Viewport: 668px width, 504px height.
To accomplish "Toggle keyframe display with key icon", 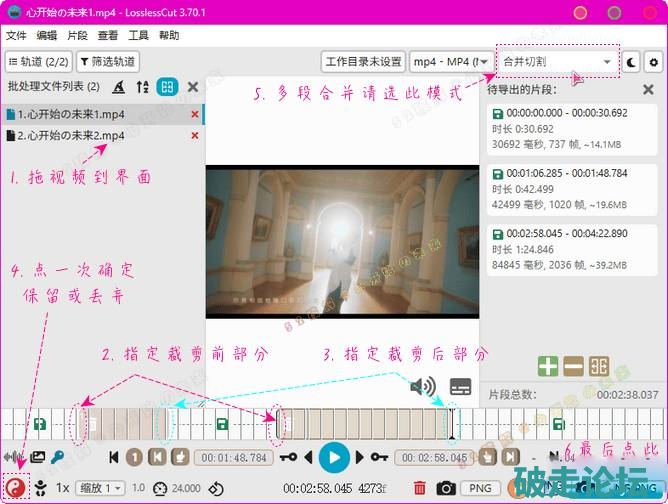I will 57,457.
